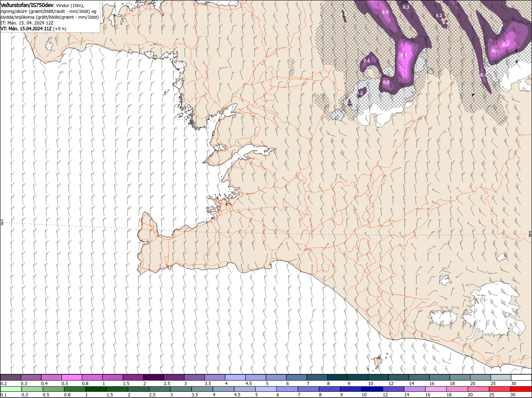Screen dimensions: 532x398
Task: Pick the white 30 snow scale swatch
Action: point(522,377)
